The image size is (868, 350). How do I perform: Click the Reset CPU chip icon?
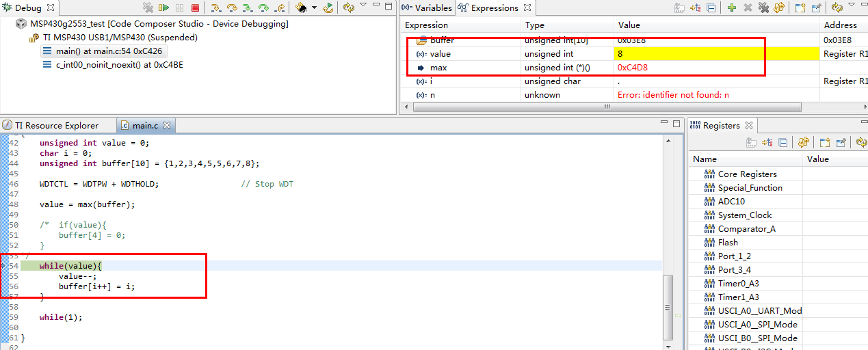point(301,8)
